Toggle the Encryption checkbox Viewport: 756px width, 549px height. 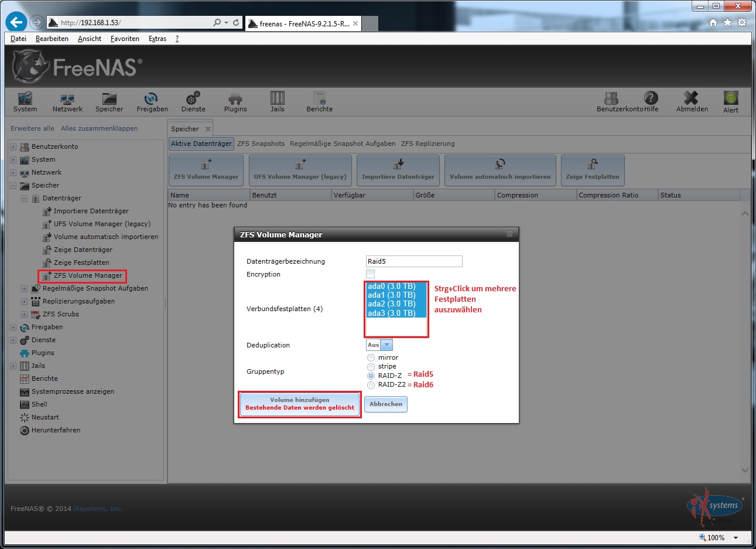coord(370,274)
